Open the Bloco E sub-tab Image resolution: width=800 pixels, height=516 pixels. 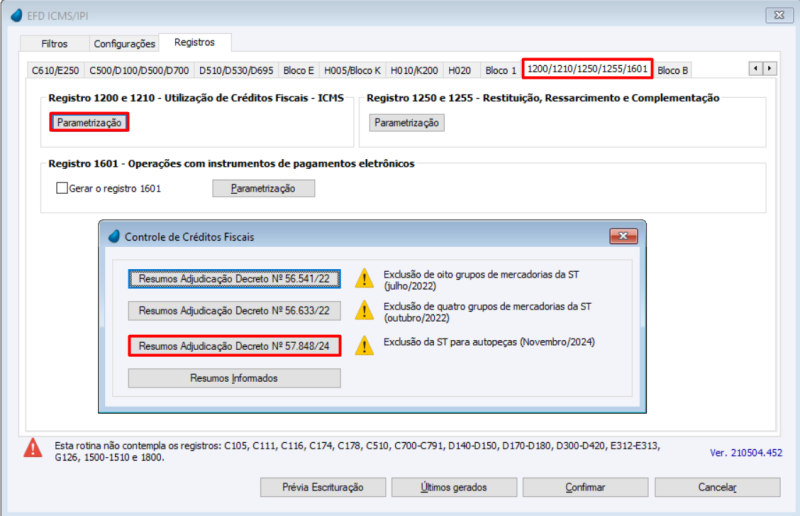tap(298, 70)
